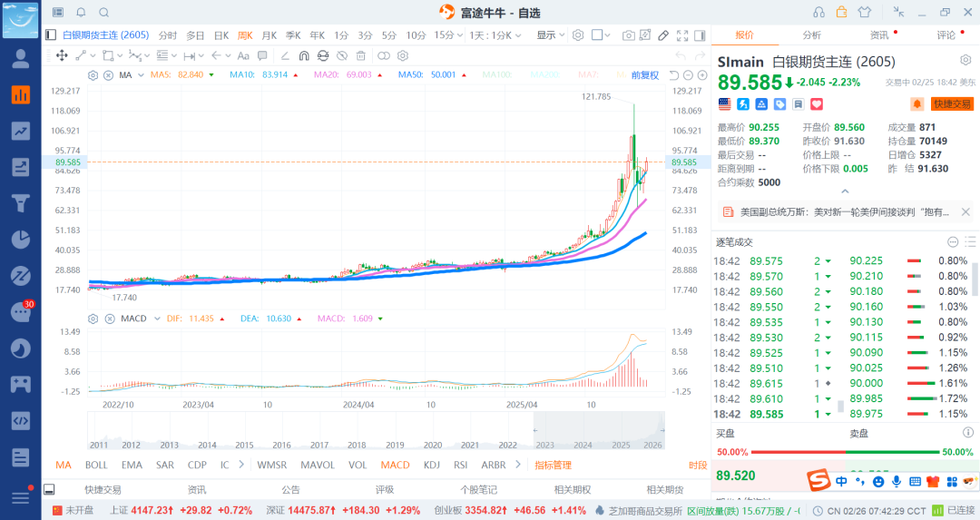Expand the chart to fullscreen
The image size is (980, 520).
682,35
